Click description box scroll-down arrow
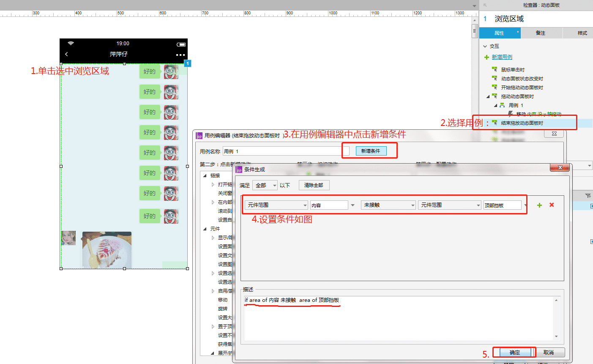This screenshot has width=593, height=364. click(556, 337)
